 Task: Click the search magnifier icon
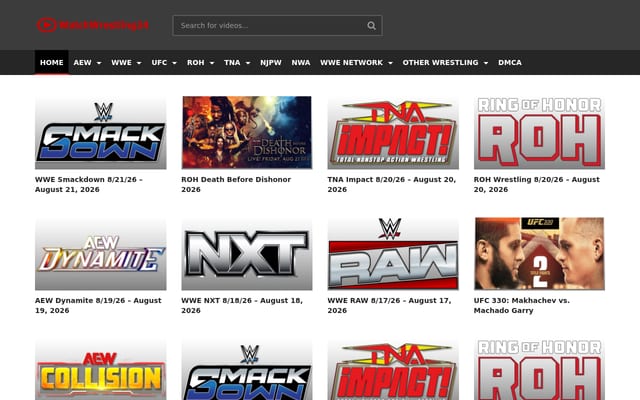click(x=371, y=26)
